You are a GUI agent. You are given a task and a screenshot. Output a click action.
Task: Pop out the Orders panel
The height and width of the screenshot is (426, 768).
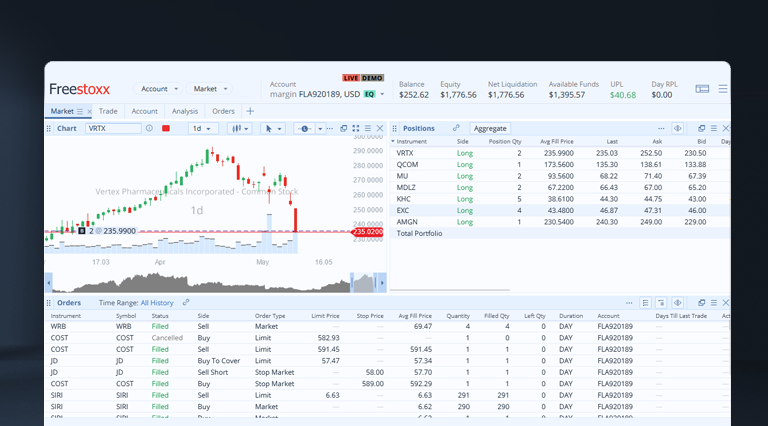701,303
